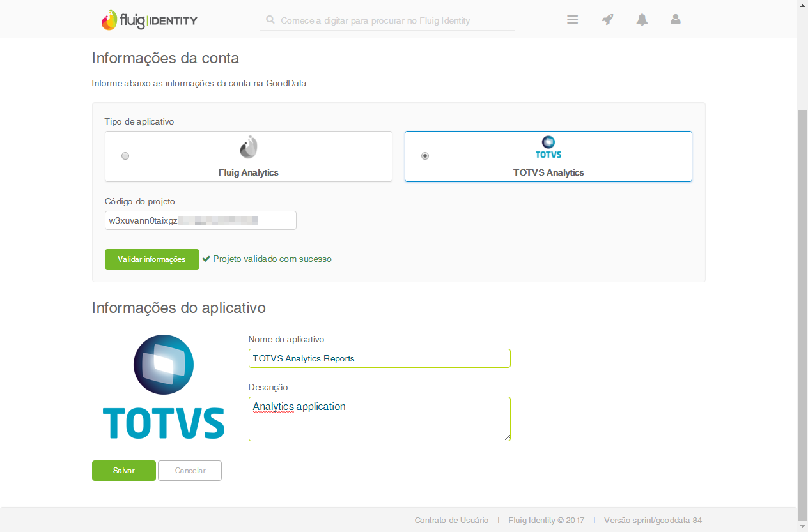This screenshot has height=532, width=808.
Task: Click the 'Informações da conta' heading
Action: 166,58
